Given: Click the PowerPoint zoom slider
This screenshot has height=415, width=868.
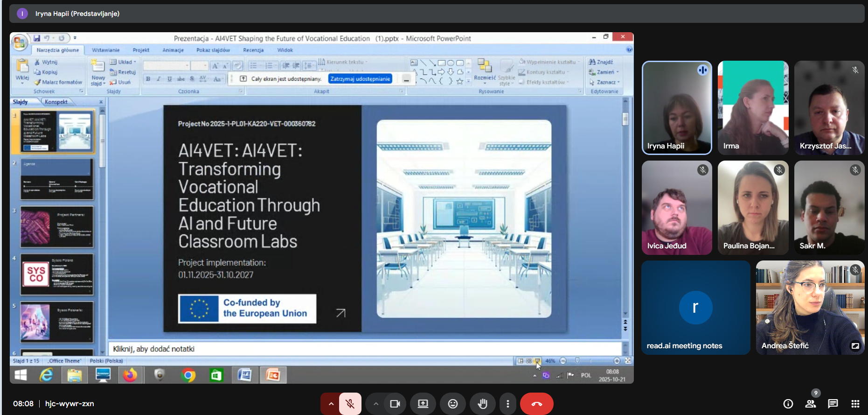Looking at the screenshot, I should click(x=589, y=361).
